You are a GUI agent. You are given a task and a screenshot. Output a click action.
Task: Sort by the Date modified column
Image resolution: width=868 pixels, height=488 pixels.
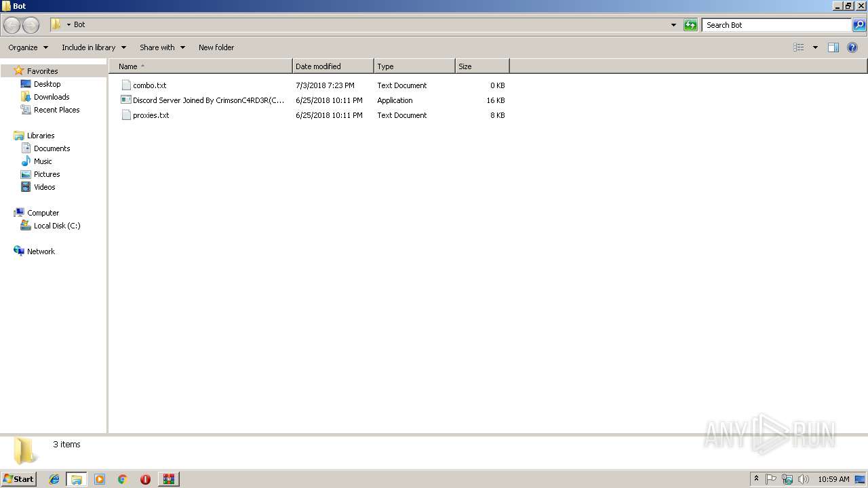333,66
